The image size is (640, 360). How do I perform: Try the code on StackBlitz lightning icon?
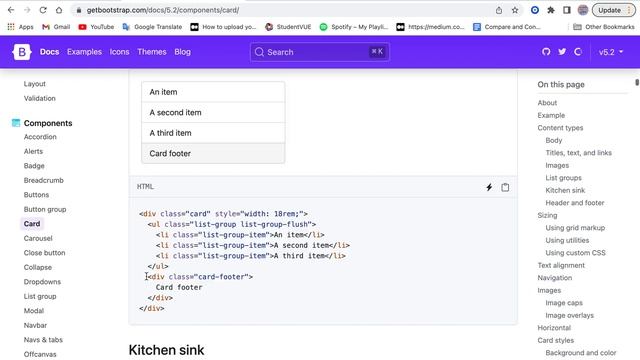pyautogui.click(x=489, y=187)
